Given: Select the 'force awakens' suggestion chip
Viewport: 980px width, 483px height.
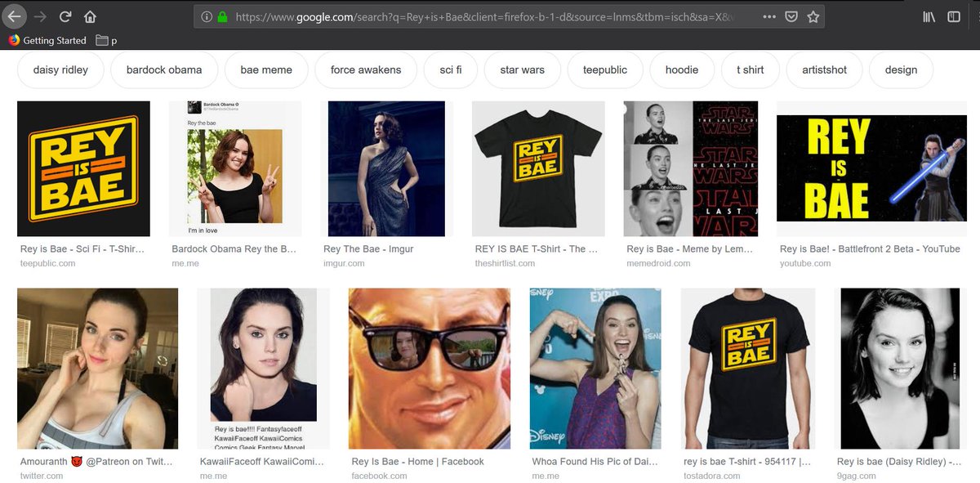Looking at the screenshot, I should click(x=366, y=69).
